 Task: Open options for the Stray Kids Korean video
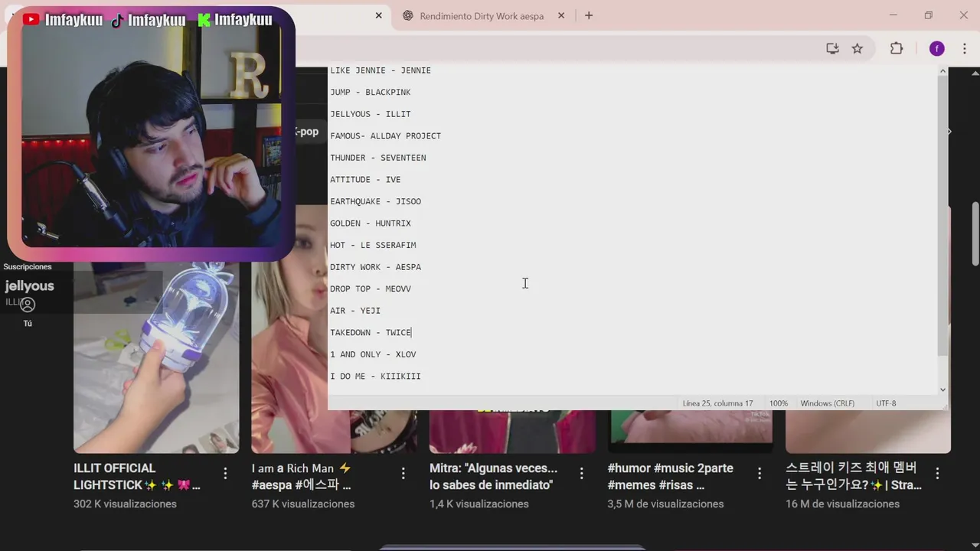937,474
